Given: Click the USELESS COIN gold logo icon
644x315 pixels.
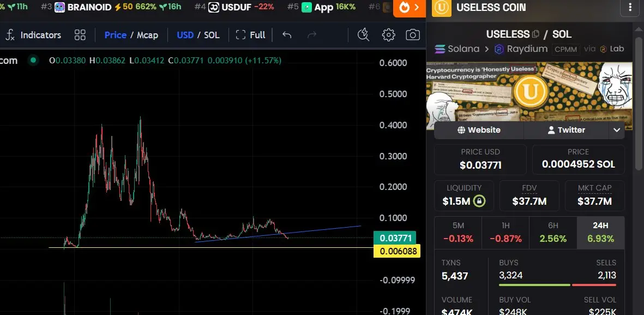Looking at the screenshot, I should click(x=442, y=8).
